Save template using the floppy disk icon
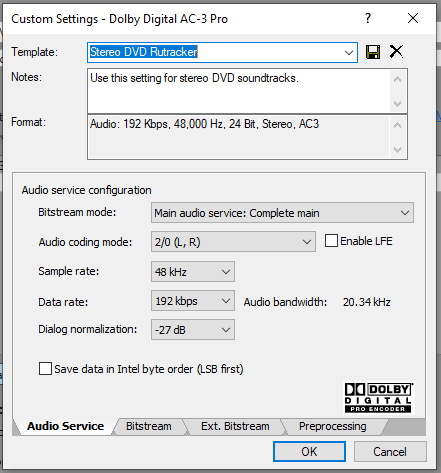 click(373, 52)
